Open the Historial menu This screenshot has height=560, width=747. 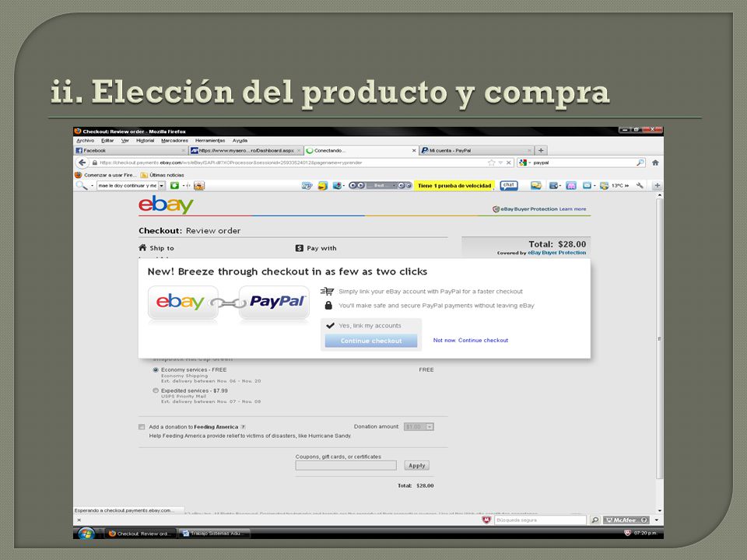pos(145,141)
